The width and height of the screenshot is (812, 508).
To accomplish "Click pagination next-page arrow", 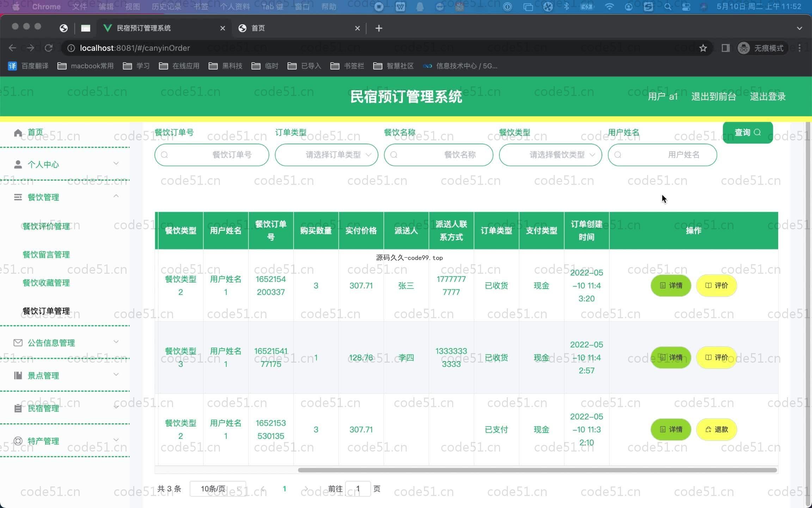I will pyautogui.click(x=306, y=489).
